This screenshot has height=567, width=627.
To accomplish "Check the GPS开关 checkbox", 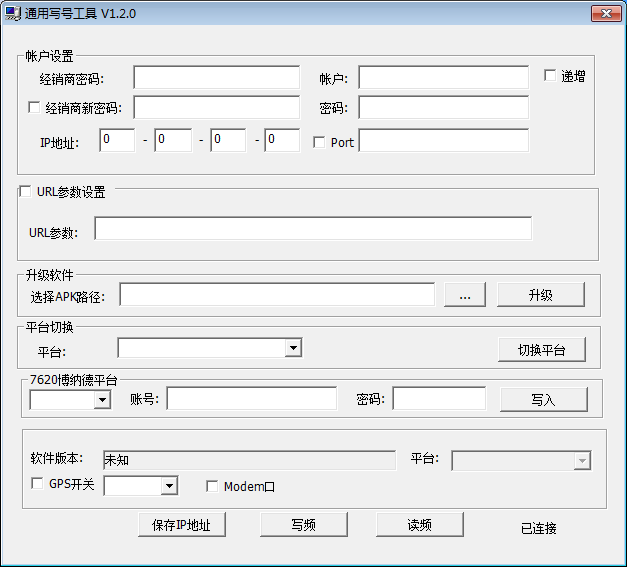I will point(37,483).
